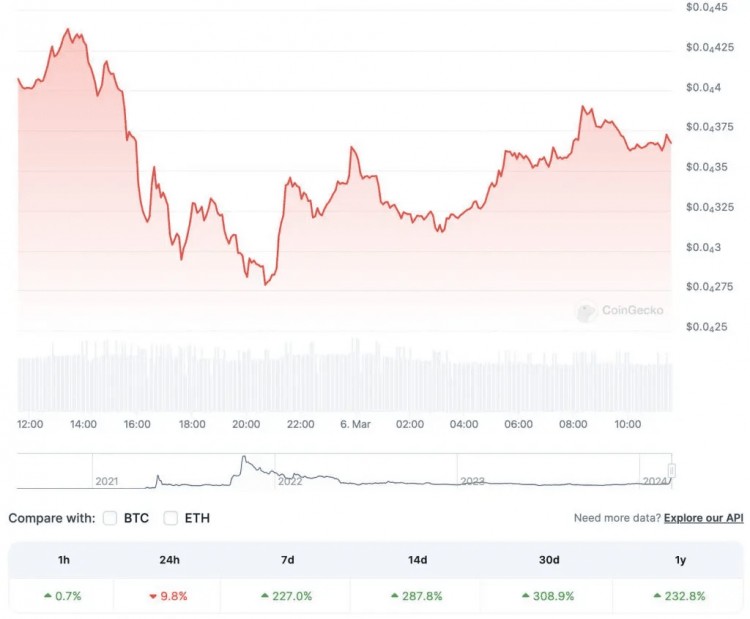
Task: Click the green up arrow beside 0.7%
Action: [48, 596]
